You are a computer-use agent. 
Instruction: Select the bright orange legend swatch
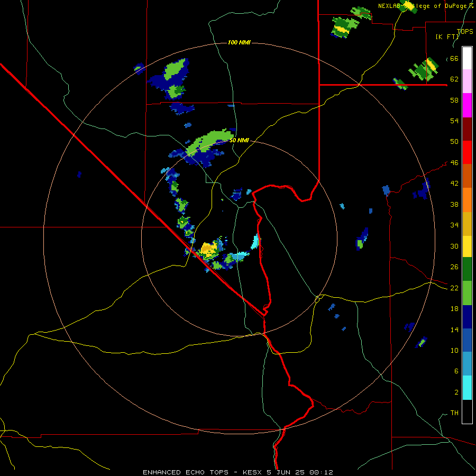pyautogui.click(x=467, y=200)
